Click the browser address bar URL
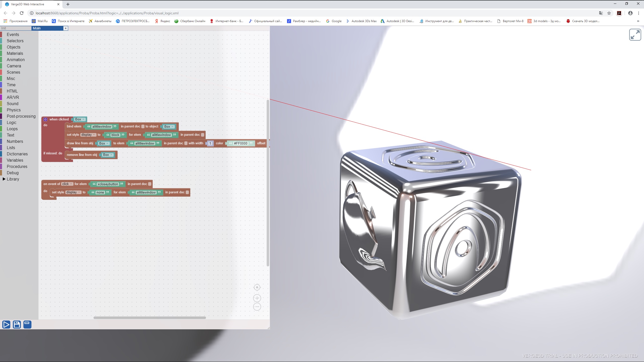The image size is (644, 362). point(107,13)
